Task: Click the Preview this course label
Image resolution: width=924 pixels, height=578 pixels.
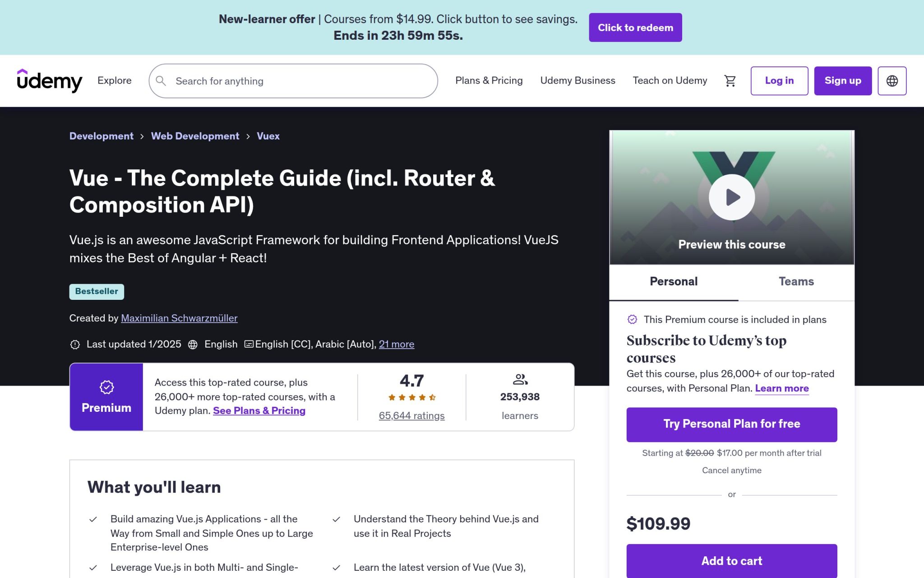Action: coord(732,244)
